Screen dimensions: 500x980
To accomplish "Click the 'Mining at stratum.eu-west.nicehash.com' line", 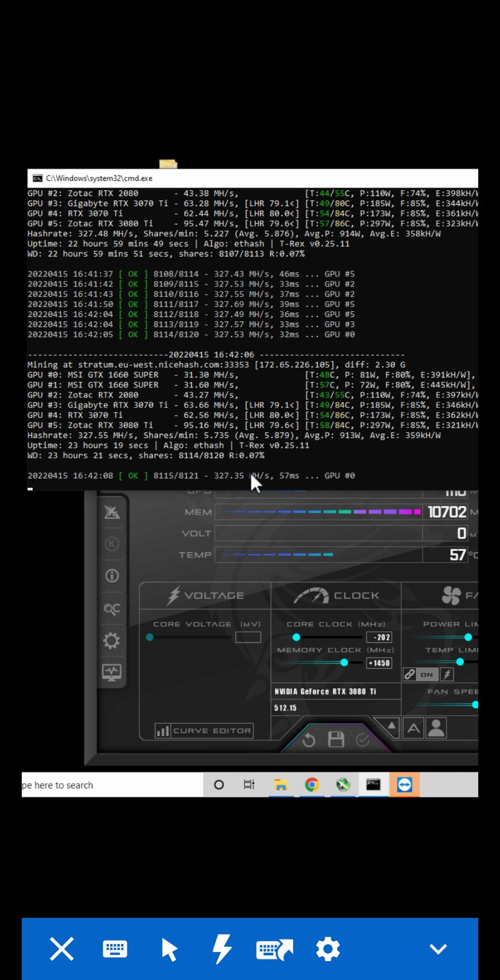I will (x=216, y=365).
